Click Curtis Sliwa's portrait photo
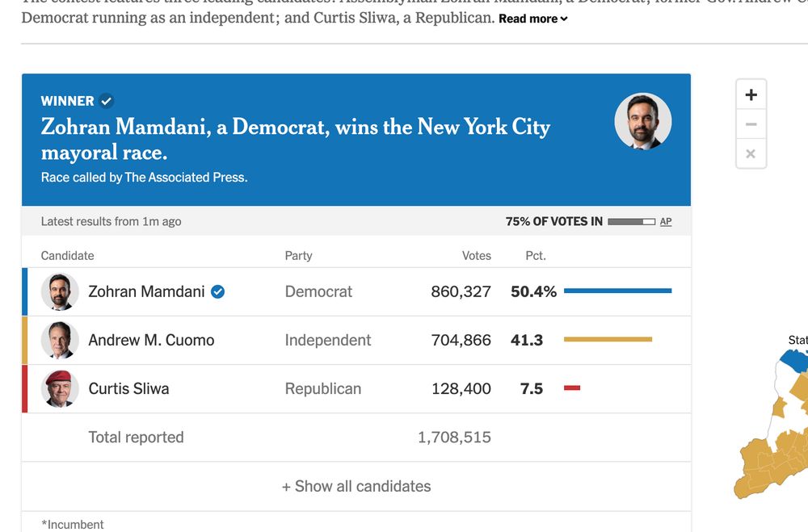The width and height of the screenshot is (808, 532). [60, 388]
